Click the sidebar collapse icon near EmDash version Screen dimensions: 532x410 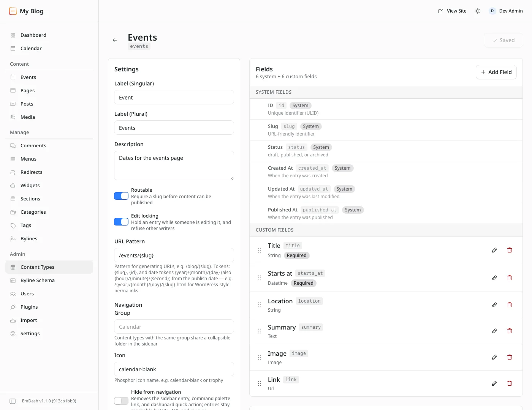[13, 401]
